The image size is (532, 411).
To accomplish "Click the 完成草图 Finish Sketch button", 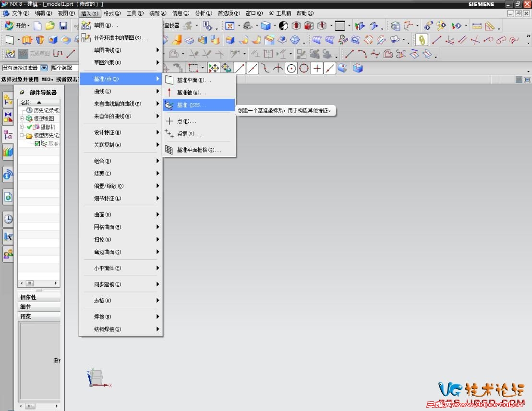I will 34,54.
